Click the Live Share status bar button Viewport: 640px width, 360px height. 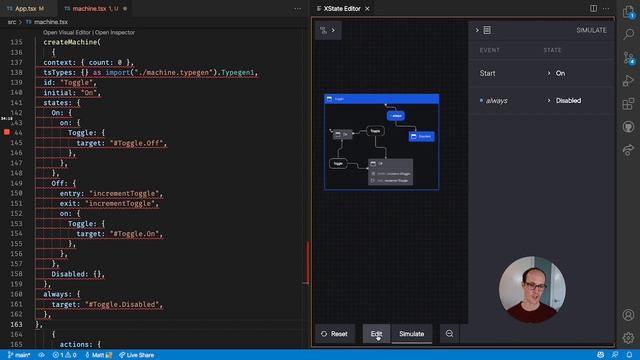(x=136, y=355)
